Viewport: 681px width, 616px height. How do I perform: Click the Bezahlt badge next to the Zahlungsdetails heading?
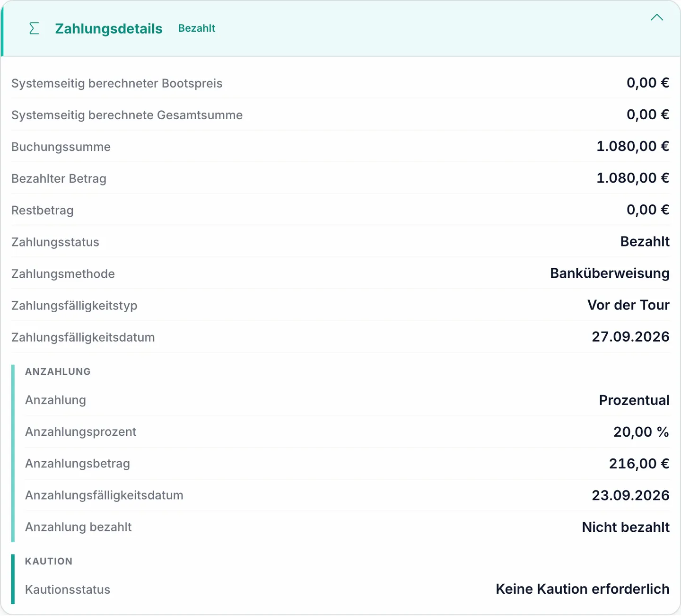click(x=197, y=28)
